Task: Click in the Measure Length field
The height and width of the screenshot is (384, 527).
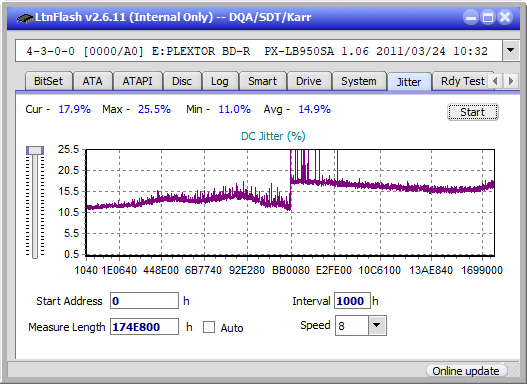Action: click(145, 327)
